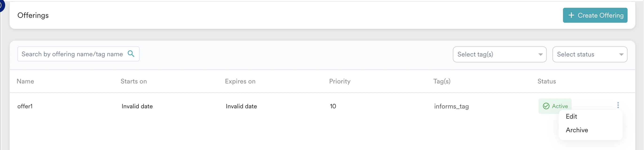
Task: Expand the Select status dropdown arrow
Action: coord(621,54)
